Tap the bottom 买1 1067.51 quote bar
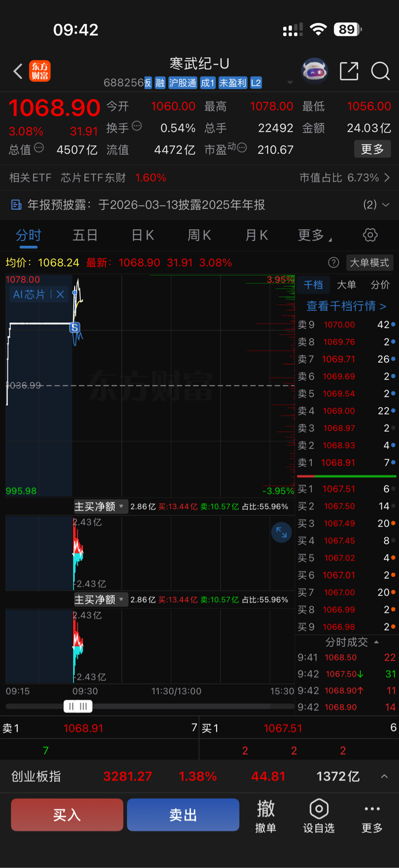The image size is (399, 868). 299,728
